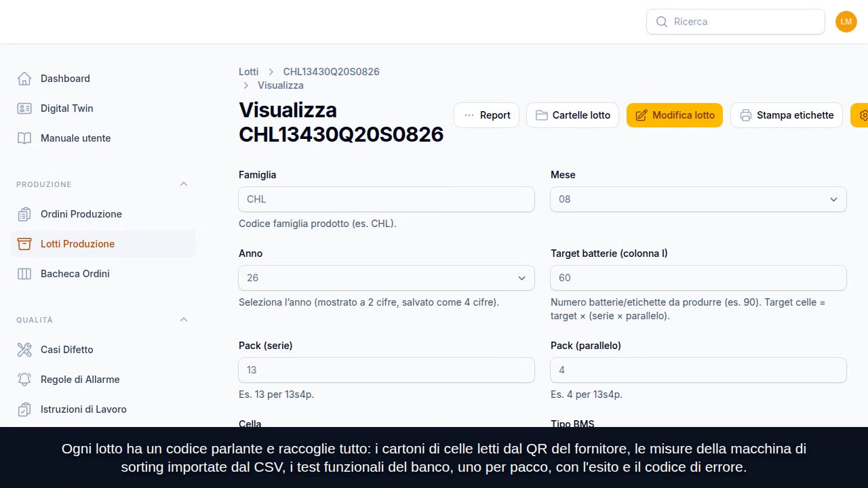This screenshot has width=868, height=488.
Task: Open Manuale utente in the sidebar
Action: [103, 138]
